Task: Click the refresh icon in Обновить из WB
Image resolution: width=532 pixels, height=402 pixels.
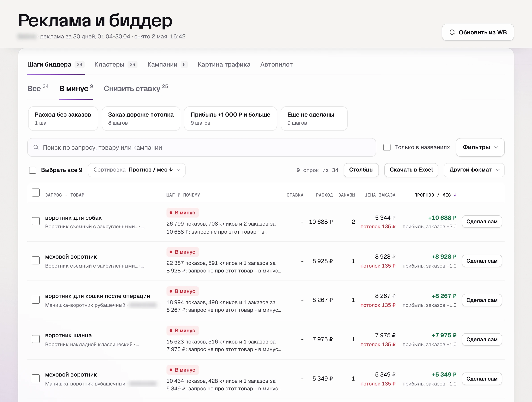Action: click(x=452, y=32)
